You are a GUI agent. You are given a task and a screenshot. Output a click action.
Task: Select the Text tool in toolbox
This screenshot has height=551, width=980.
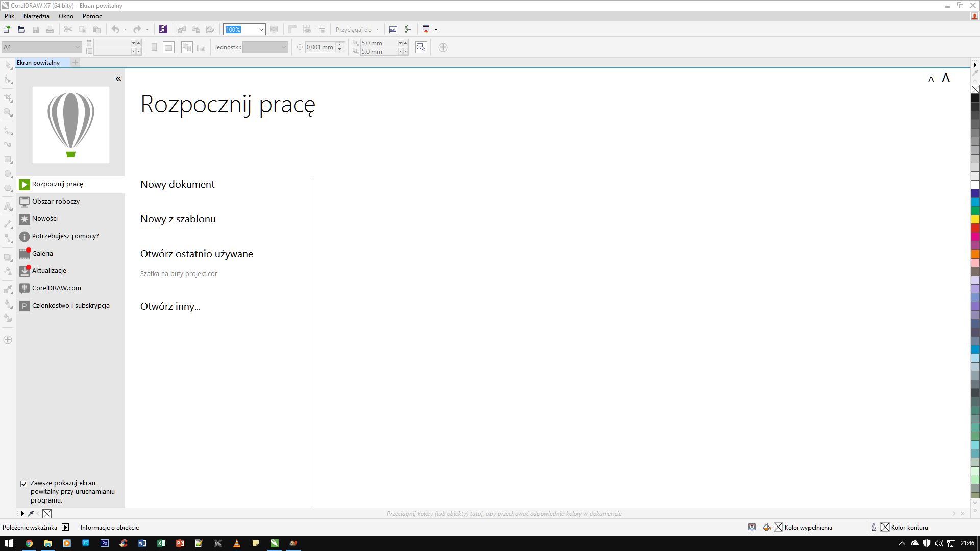8,206
